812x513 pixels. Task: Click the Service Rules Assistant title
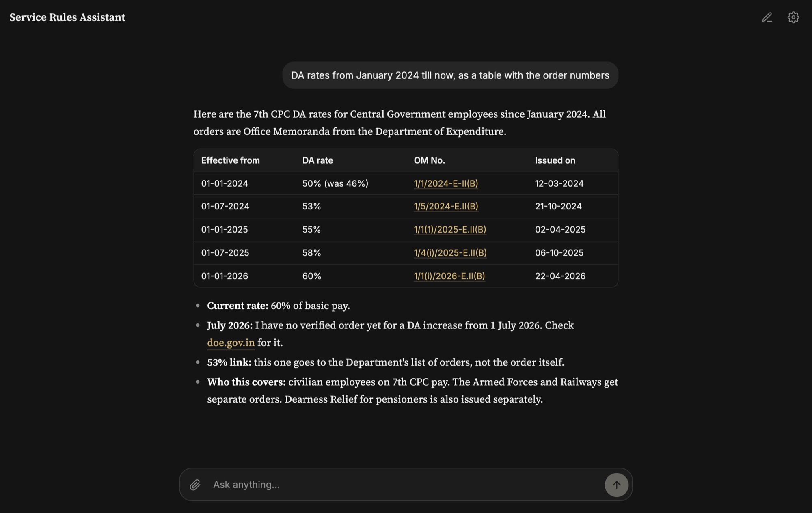coord(67,17)
